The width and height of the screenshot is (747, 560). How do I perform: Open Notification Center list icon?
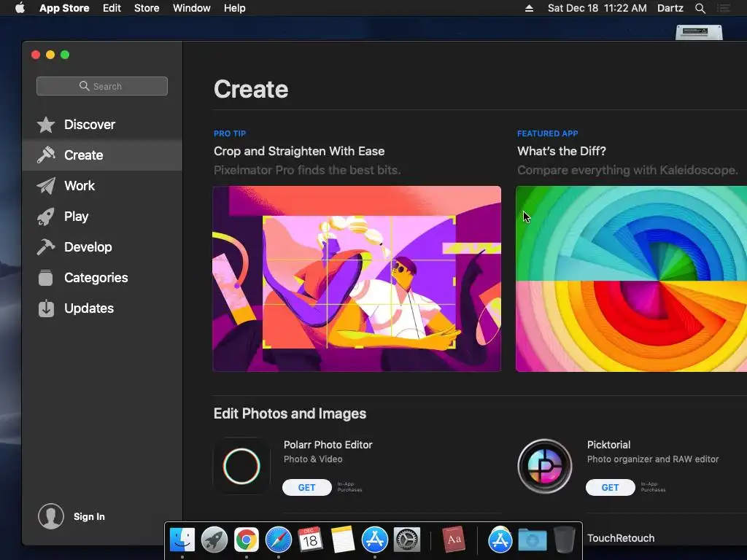(724, 8)
